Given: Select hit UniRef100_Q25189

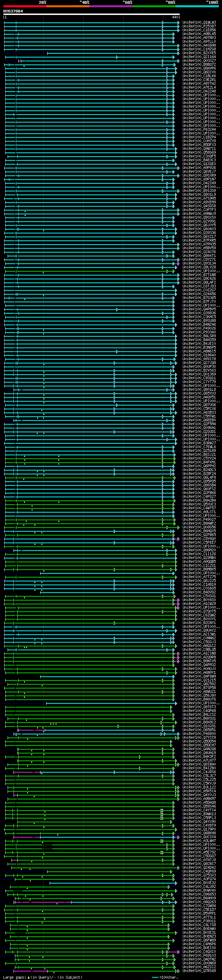Looking at the screenshot, I should coord(199,451).
